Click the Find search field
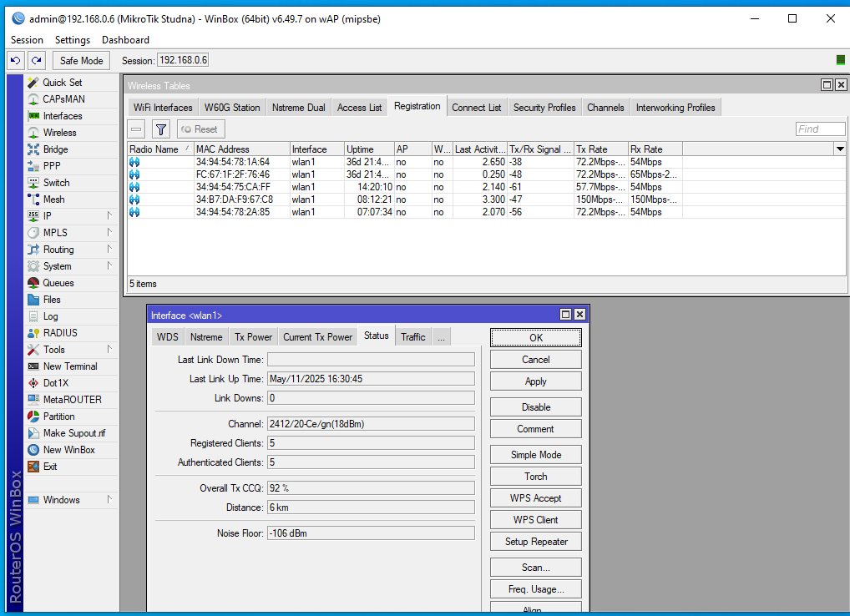 (820, 129)
